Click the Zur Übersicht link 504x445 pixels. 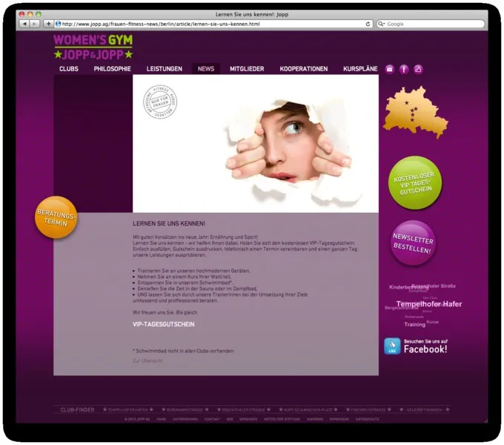147,360
